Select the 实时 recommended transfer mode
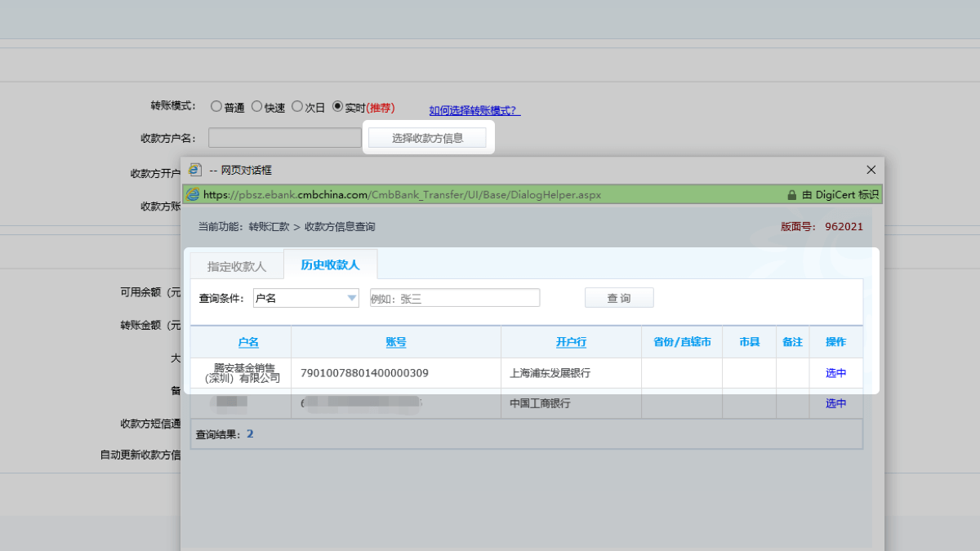Viewport: 980px width, 551px height. click(x=337, y=106)
